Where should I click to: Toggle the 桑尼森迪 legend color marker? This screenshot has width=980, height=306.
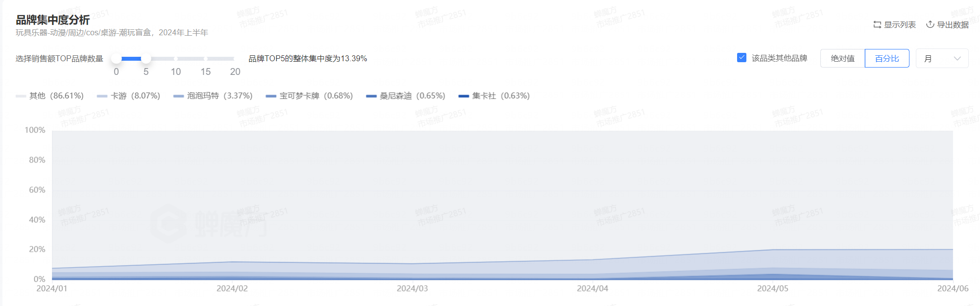click(371, 96)
